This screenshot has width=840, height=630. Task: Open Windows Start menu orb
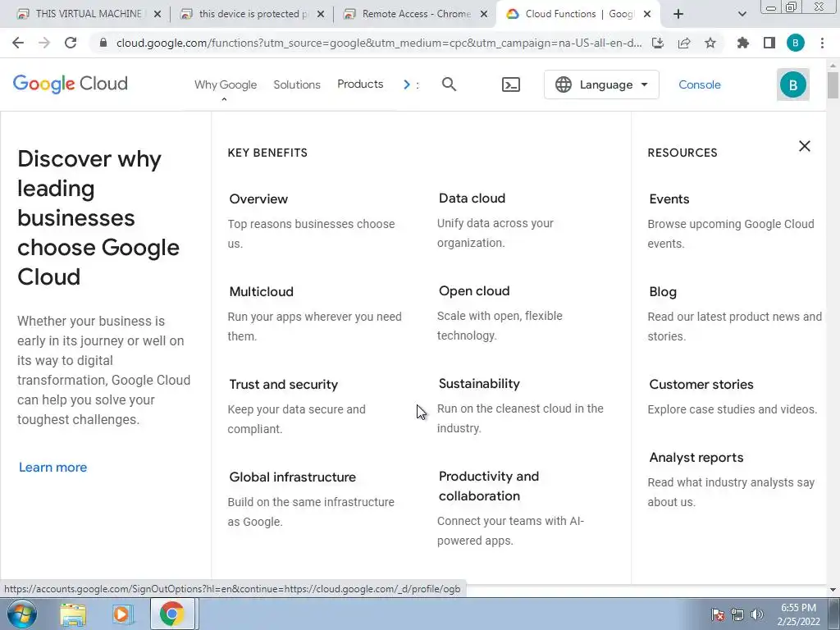tap(22, 614)
